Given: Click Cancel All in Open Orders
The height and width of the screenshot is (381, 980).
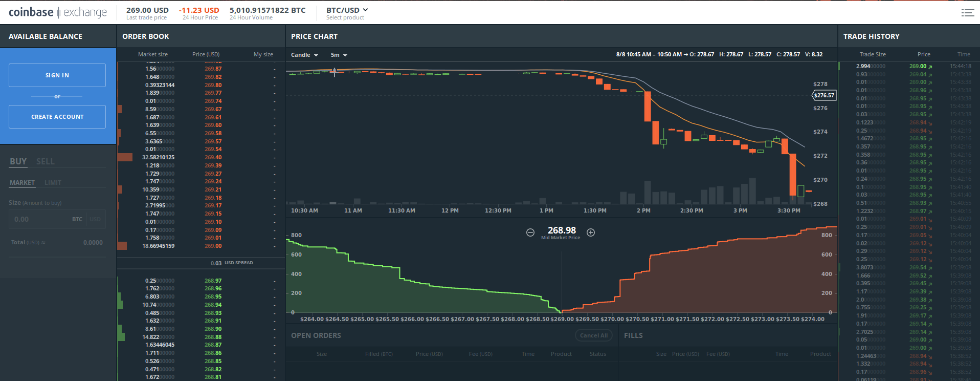Looking at the screenshot, I should [x=593, y=335].
